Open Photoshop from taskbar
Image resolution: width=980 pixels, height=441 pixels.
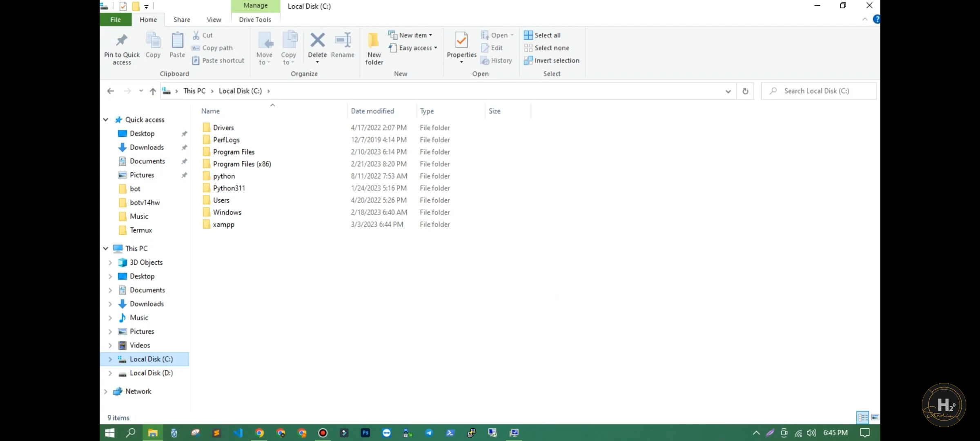[365, 433]
